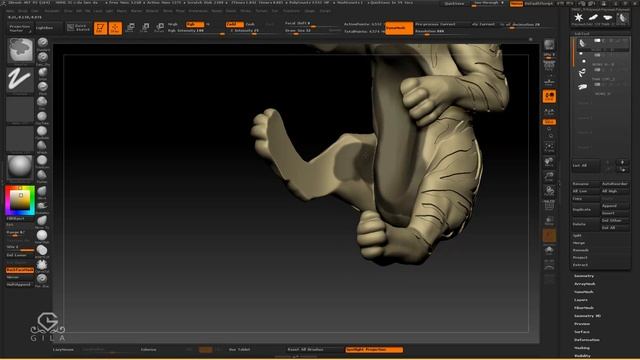Open the Material menu

(x=152, y=11)
